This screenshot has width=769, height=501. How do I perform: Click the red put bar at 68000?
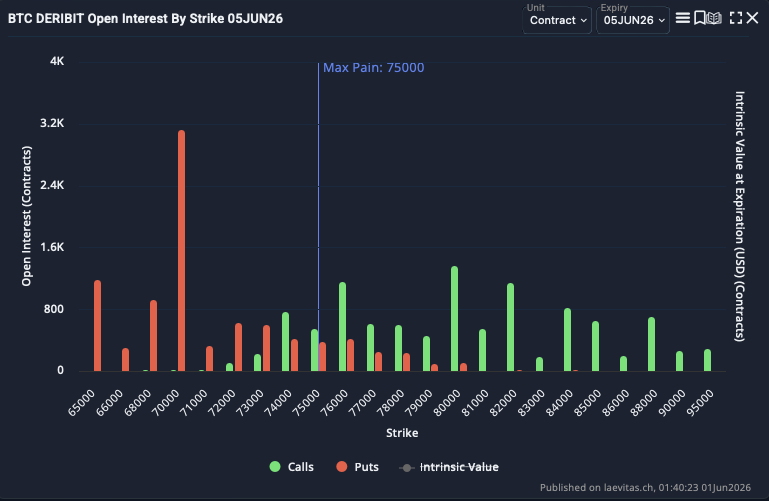pos(154,335)
